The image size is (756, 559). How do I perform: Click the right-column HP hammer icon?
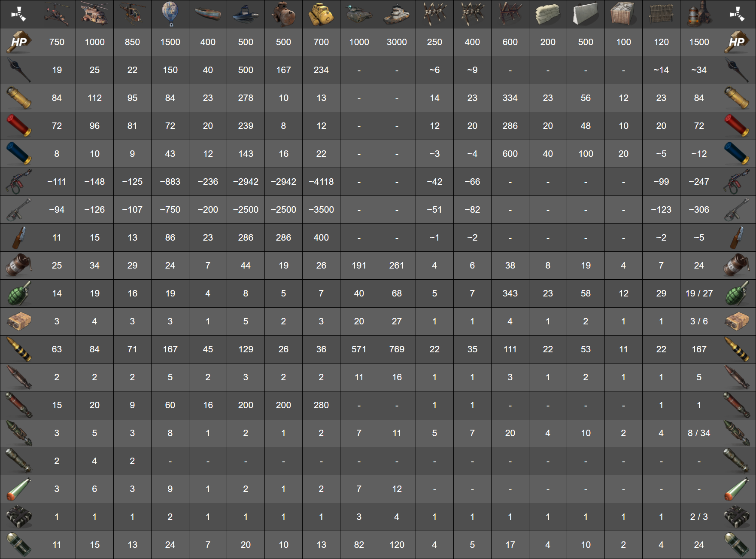737,42
